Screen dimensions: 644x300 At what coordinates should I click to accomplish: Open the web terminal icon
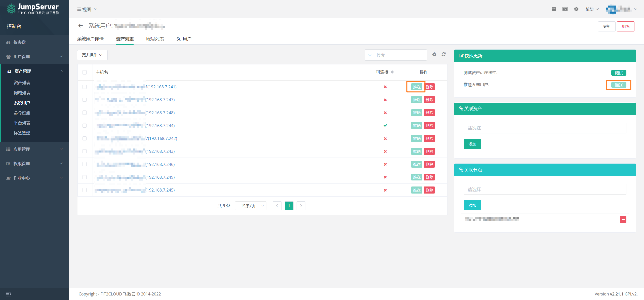565,9
